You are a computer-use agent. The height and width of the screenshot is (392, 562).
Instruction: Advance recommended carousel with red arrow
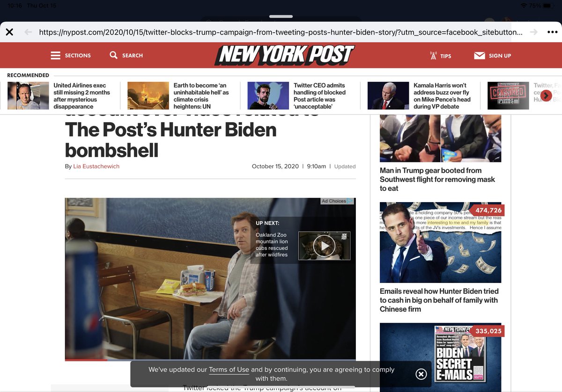[546, 95]
